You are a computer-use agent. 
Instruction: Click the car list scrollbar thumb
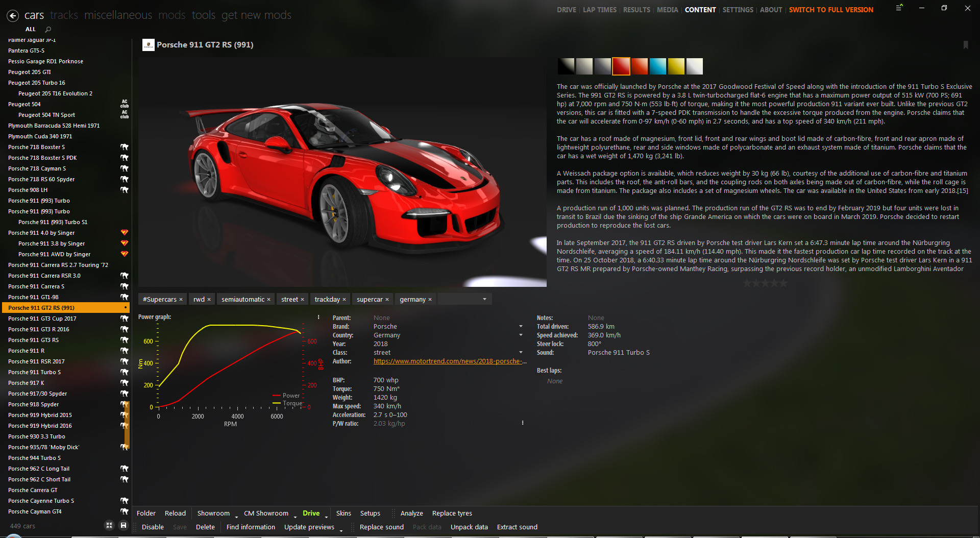pyautogui.click(x=127, y=424)
